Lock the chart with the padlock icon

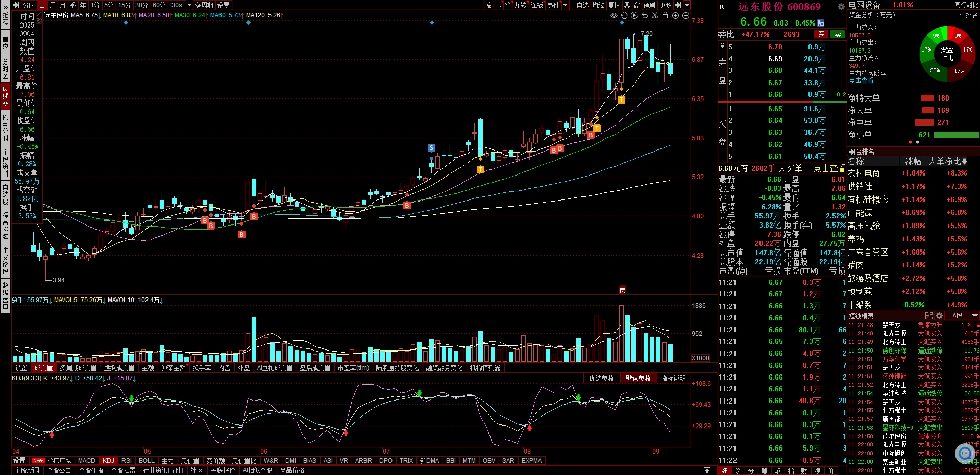coord(665,15)
